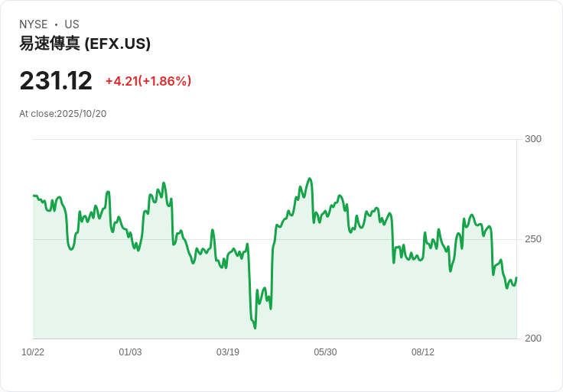Click the rightmost end of the price line
The width and height of the screenshot is (563, 392).
click(x=516, y=278)
